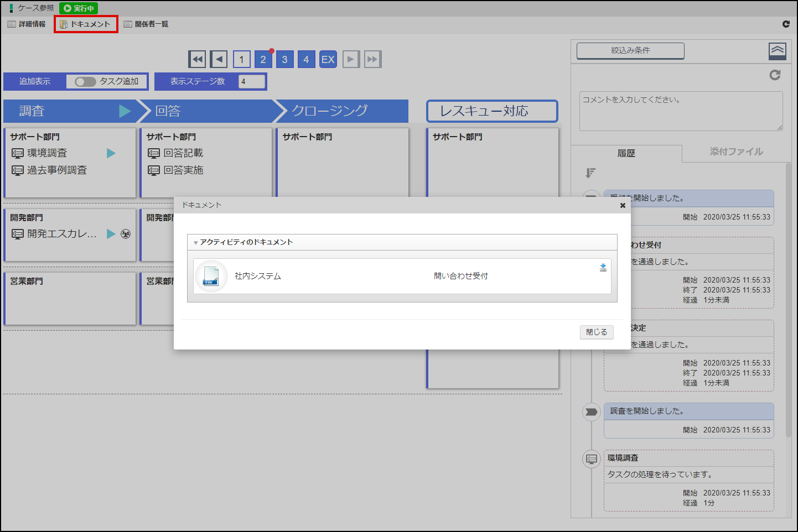
Task: Jump to first stage page arrow
Action: (x=197, y=59)
